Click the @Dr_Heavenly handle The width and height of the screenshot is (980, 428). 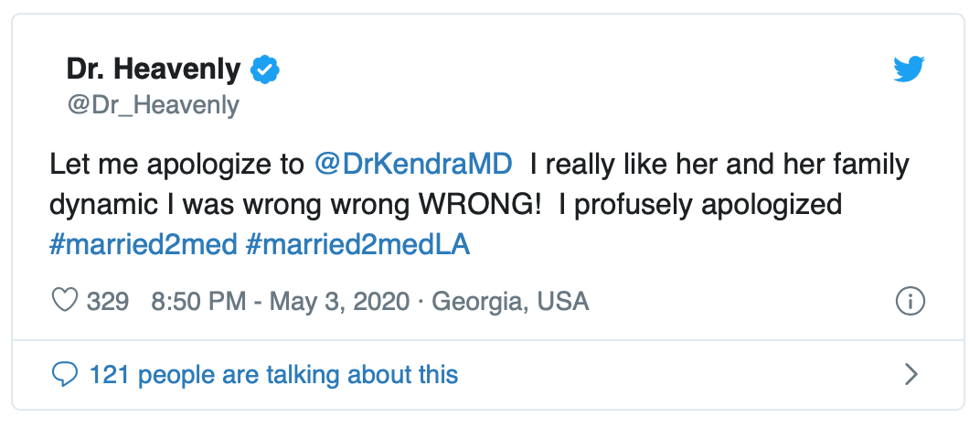tap(153, 105)
